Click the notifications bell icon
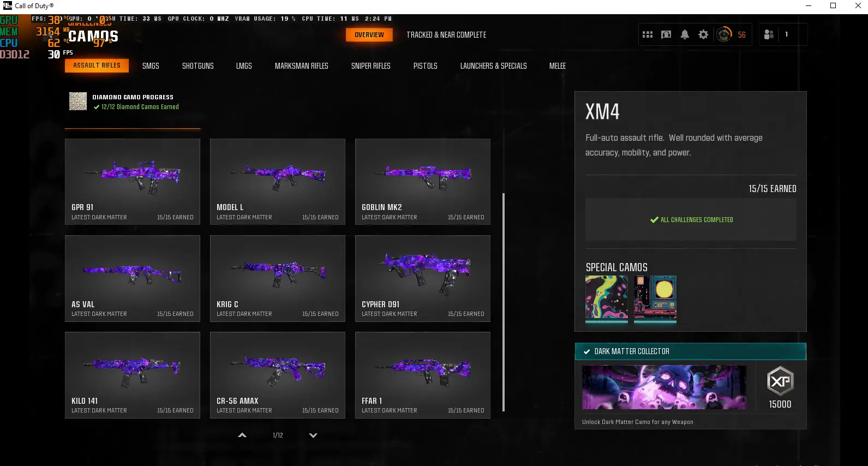Image resolution: width=868 pixels, height=466 pixels. pyautogui.click(x=685, y=34)
